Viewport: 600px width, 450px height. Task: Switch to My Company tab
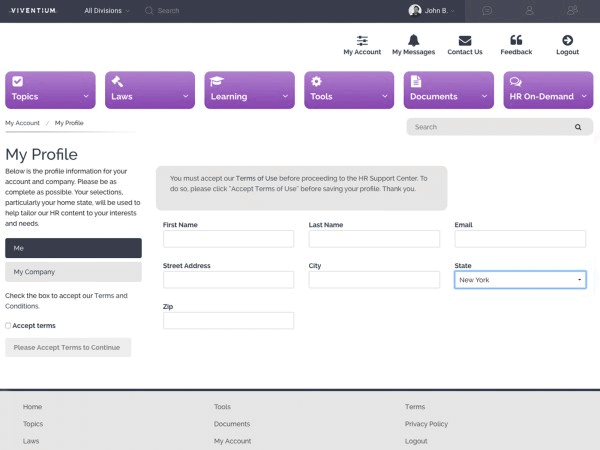[x=73, y=272]
